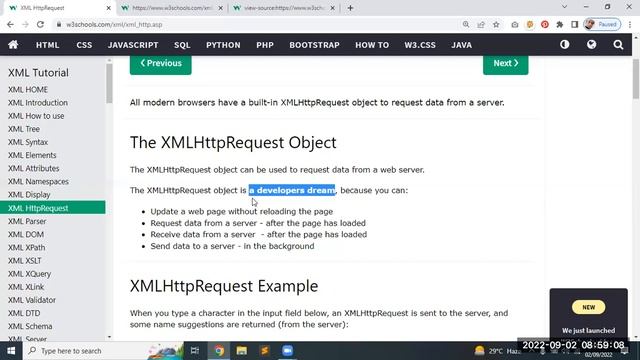Image resolution: width=640 pixels, height=360 pixels.
Task: Open the site search magnifier icon
Action: click(618, 44)
